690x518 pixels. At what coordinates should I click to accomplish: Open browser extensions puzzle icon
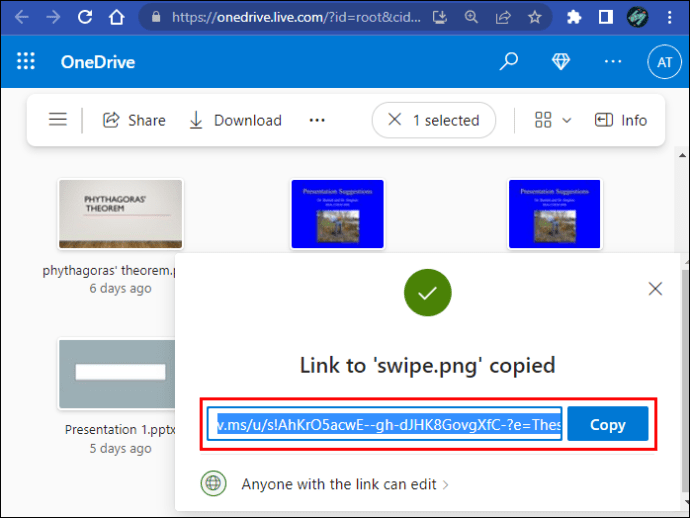574,17
